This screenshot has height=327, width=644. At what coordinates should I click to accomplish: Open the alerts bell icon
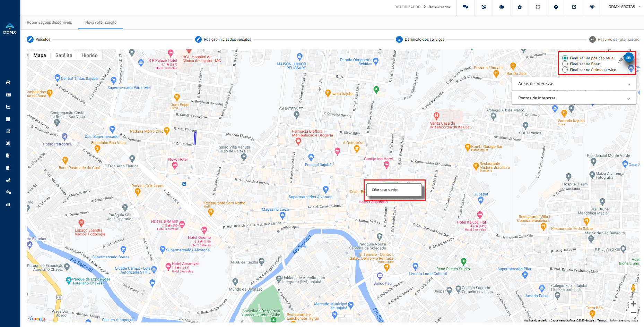pos(592,7)
